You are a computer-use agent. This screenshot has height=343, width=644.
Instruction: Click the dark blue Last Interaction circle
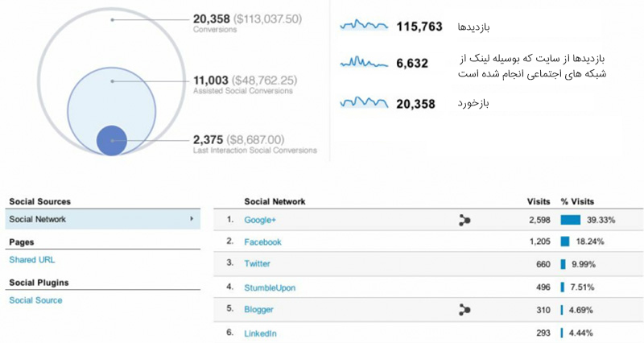(x=112, y=140)
